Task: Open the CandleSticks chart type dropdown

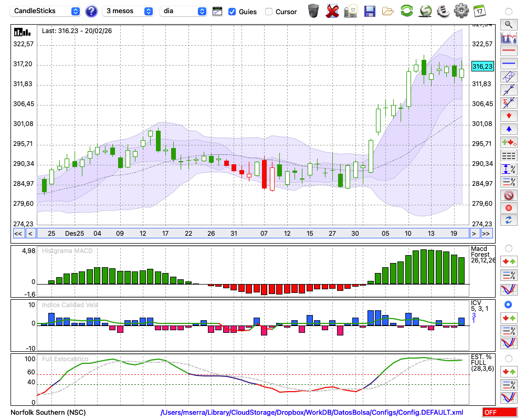Action: pos(46,11)
